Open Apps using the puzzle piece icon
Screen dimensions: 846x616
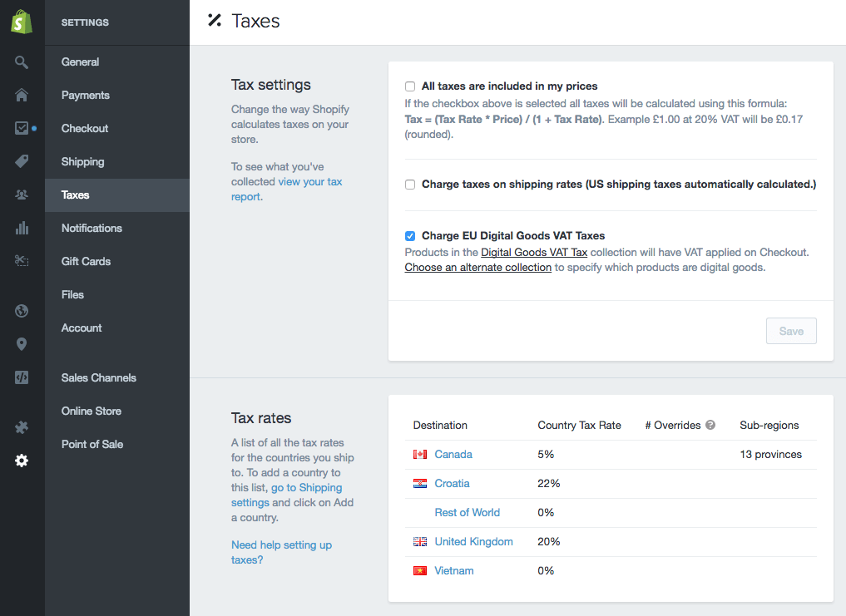[x=22, y=427]
